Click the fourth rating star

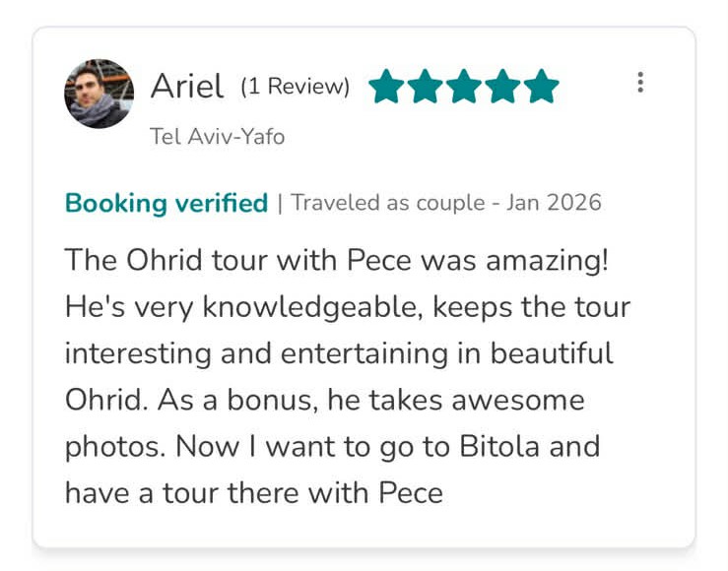(x=502, y=87)
